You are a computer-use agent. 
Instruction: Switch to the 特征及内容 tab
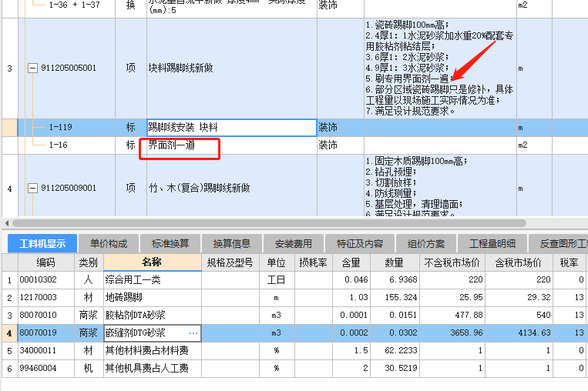click(360, 244)
